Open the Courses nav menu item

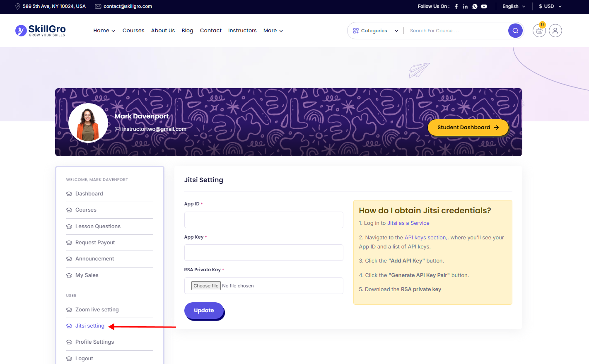click(x=133, y=31)
